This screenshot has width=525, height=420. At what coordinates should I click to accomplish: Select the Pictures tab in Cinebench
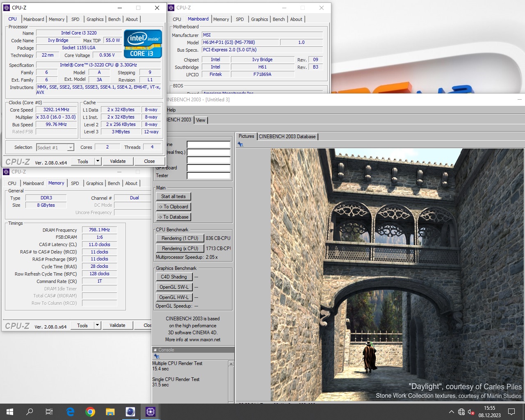247,136
